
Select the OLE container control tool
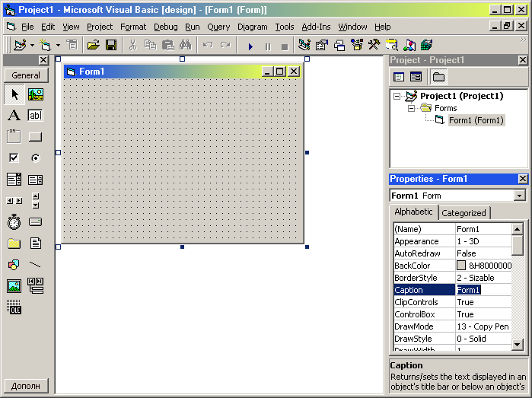(14, 307)
